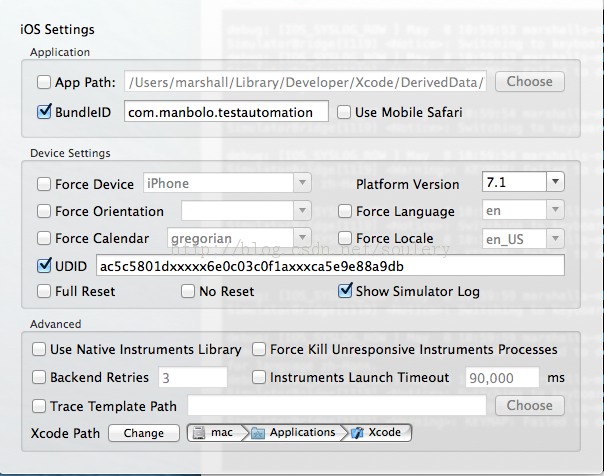Viewport: 604px width, 476px height.
Task: Check Force Kill Unresponsive Instruments Processes
Action: (x=258, y=349)
